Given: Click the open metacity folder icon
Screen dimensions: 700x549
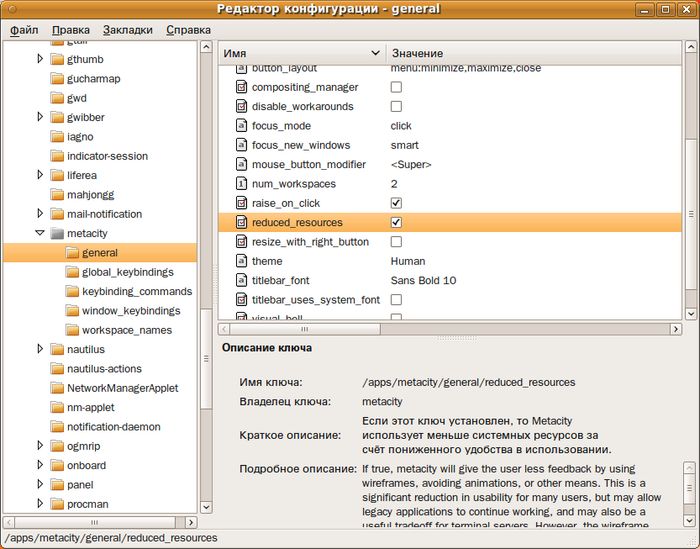Looking at the screenshot, I should click(57, 233).
